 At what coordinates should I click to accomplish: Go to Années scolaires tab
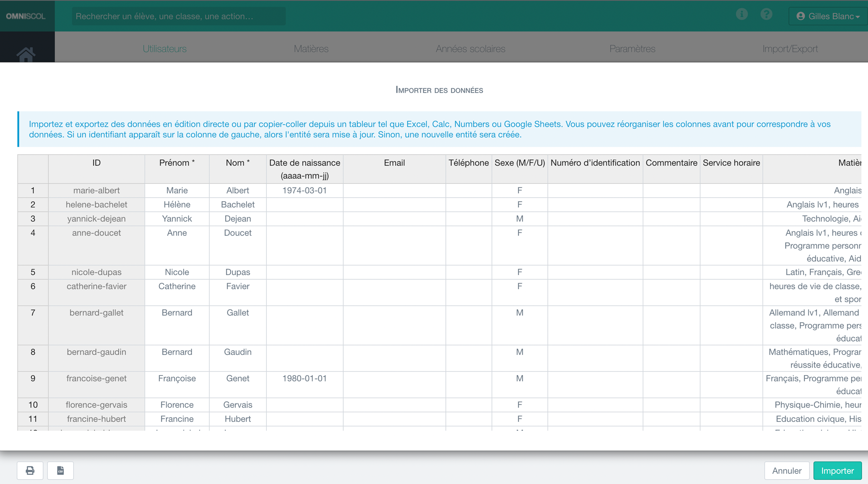point(470,49)
